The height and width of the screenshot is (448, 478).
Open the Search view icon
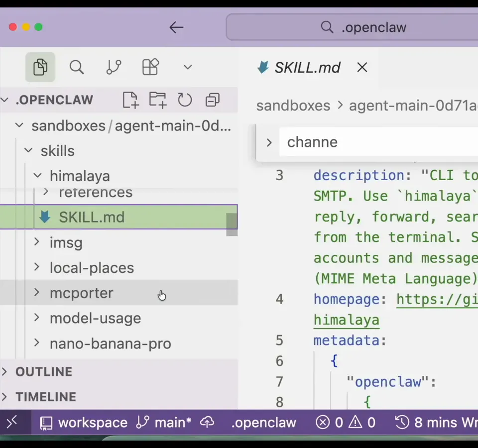click(x=77, y=67)
